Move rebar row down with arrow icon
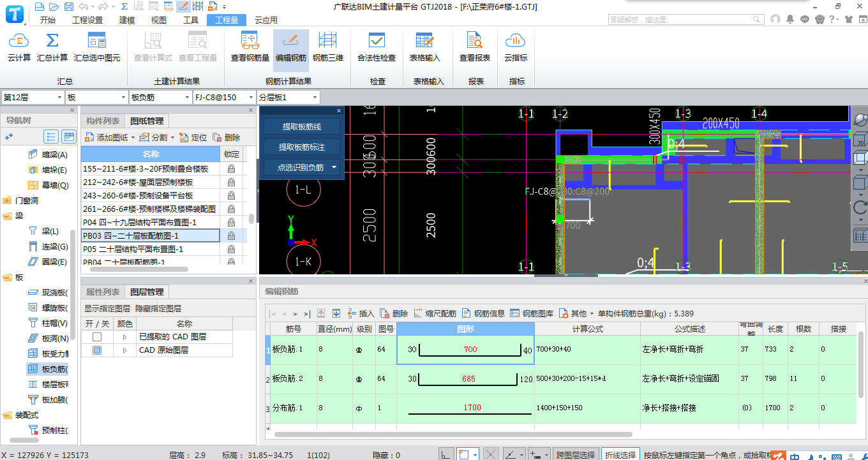This screenshot has height=460, width=868. (336, 313)
